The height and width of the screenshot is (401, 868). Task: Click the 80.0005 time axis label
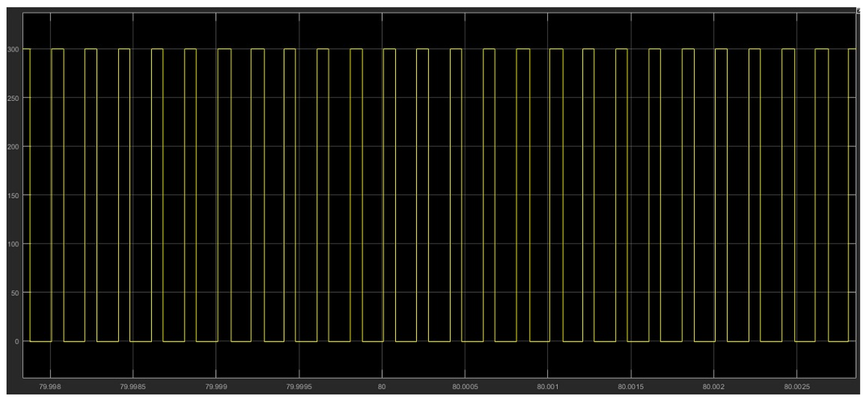pos(465,387)
